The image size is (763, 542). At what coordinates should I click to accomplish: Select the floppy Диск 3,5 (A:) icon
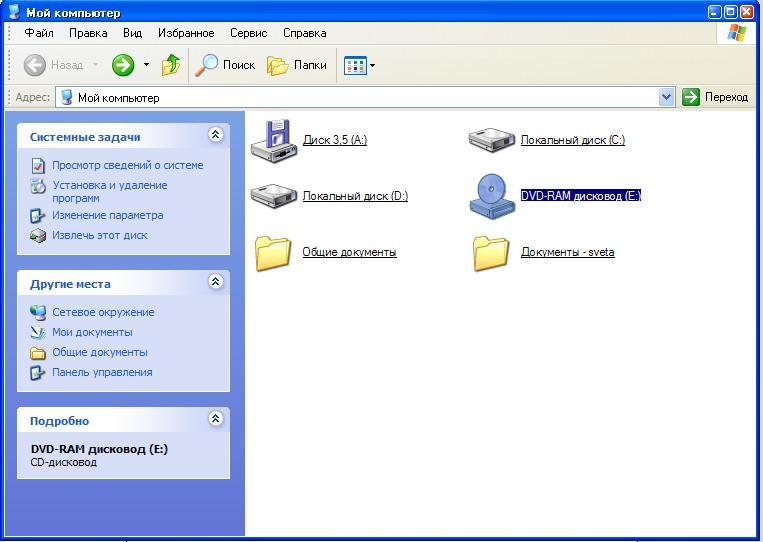[274, 140]
